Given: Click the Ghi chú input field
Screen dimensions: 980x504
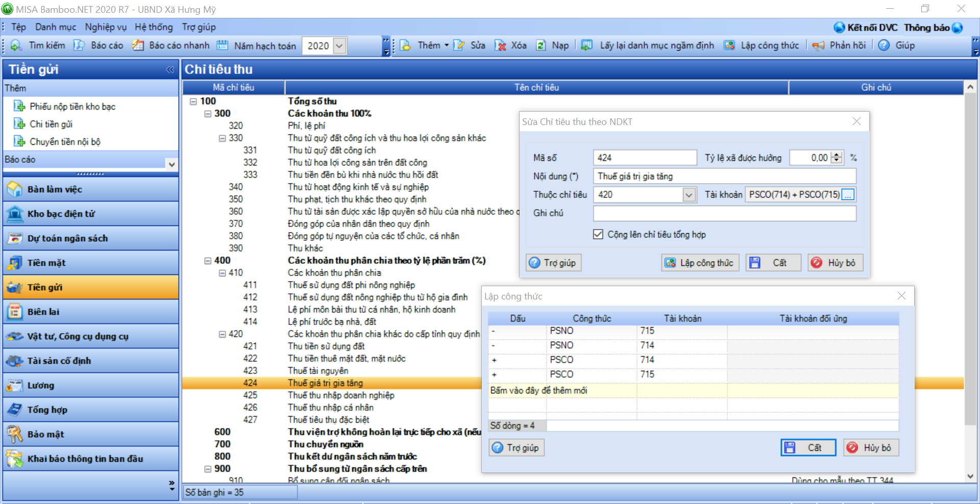Looking at the screenshot, I should 724,213.
